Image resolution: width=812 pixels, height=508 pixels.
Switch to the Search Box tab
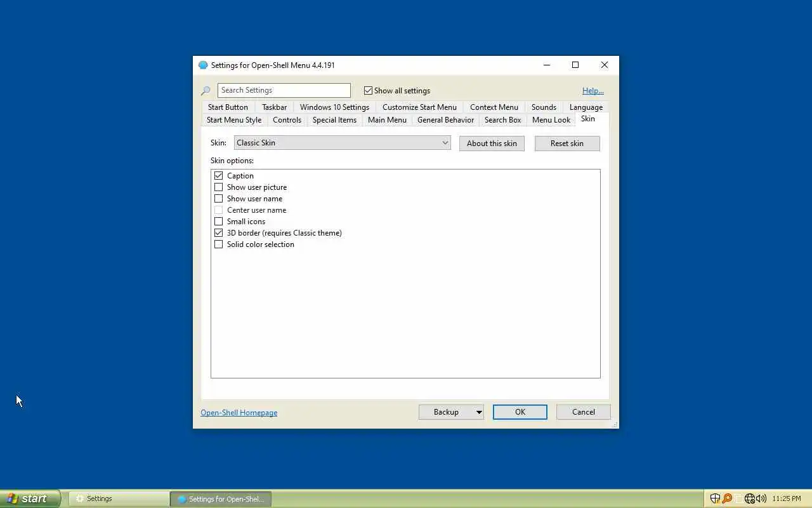pyautogui.click(x=502, y=119)
